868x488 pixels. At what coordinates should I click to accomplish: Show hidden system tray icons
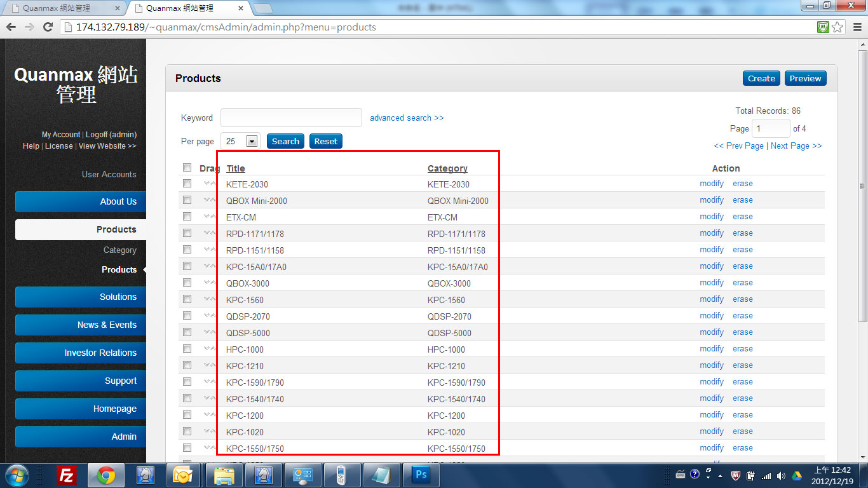[x=720, y=475]
